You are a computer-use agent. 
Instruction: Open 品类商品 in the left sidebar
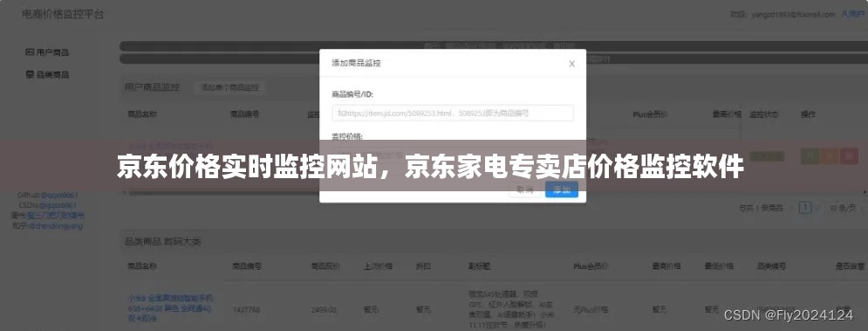48,74
